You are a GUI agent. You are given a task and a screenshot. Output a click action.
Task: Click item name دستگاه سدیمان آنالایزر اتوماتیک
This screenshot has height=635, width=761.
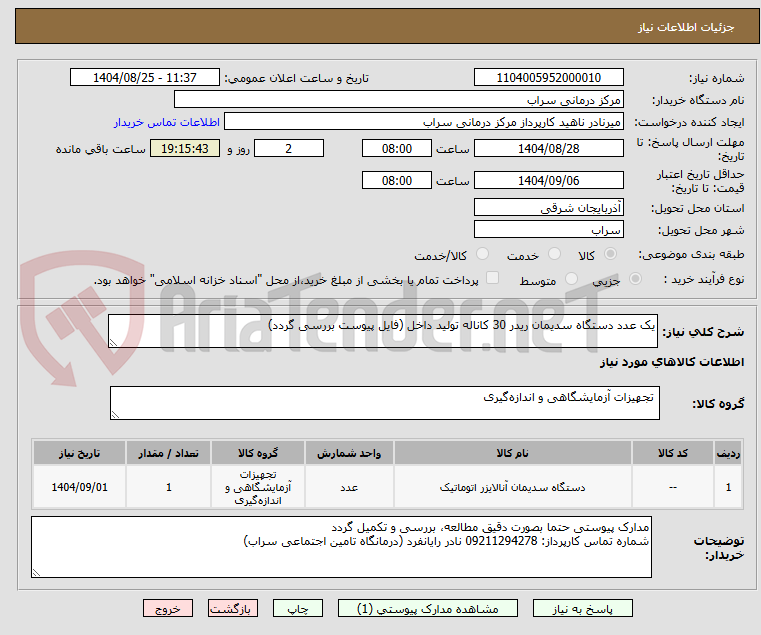[x=513, y=487]
